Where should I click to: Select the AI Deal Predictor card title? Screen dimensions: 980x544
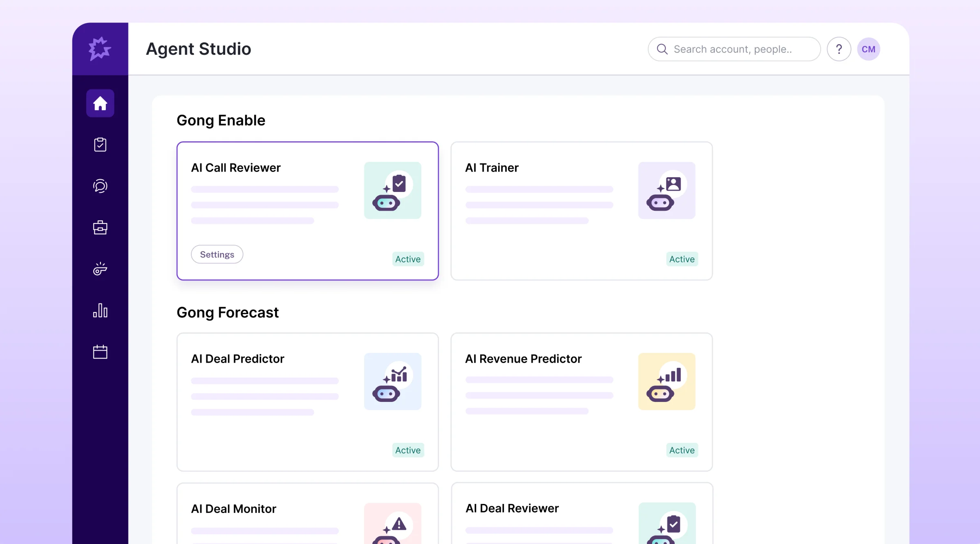(237, 359)
